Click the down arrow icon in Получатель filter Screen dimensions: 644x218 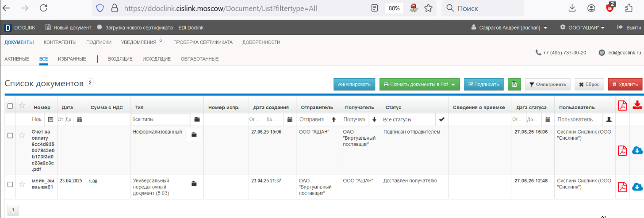coord(374,119)
